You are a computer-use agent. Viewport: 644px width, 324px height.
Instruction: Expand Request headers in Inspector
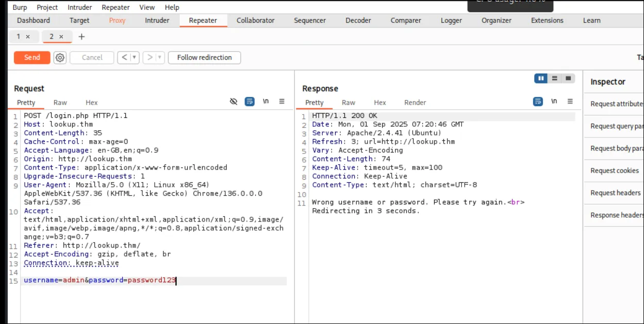pyautogui.click(x=614, y=193)
